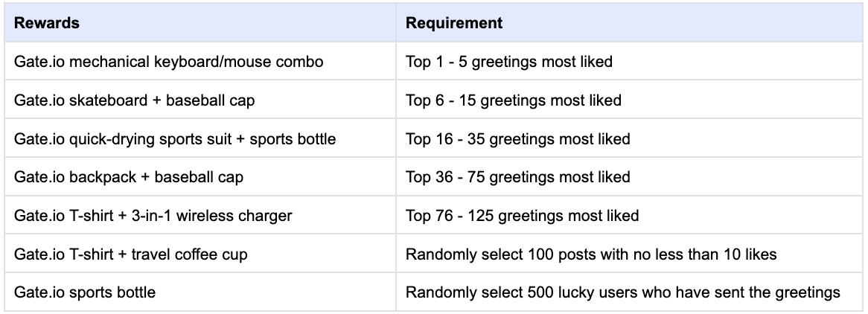Select the Top 76 - 125 greetings cell
The width and height of the screenshot is (868, 314).
pyautogui.click(x=522, y=216)
